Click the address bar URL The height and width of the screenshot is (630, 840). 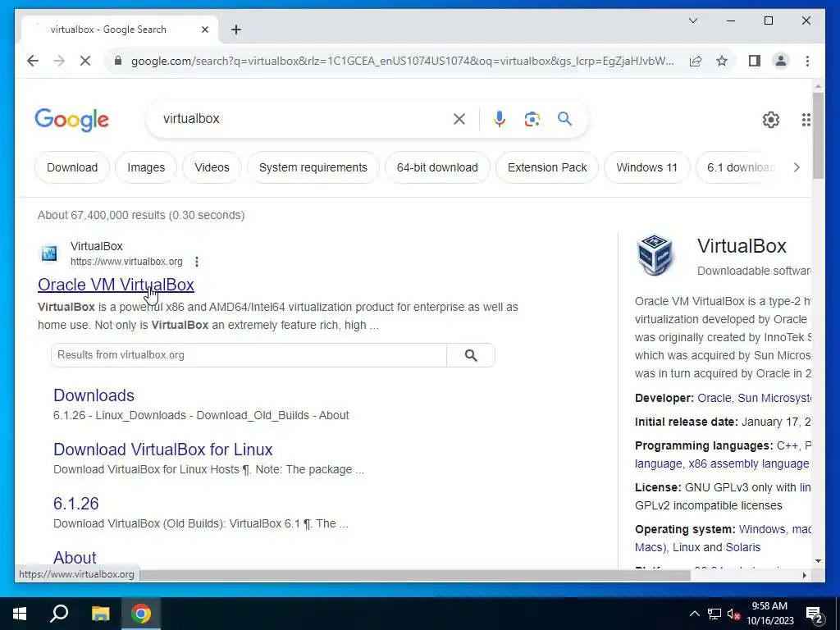tap(402, 61)
